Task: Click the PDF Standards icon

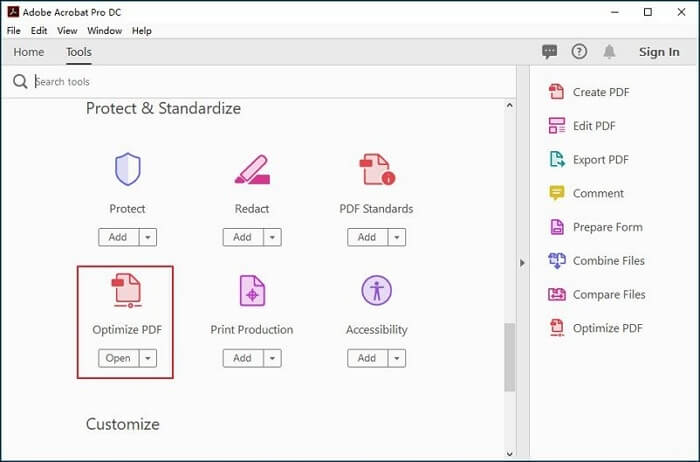Action: pos(377,169)
